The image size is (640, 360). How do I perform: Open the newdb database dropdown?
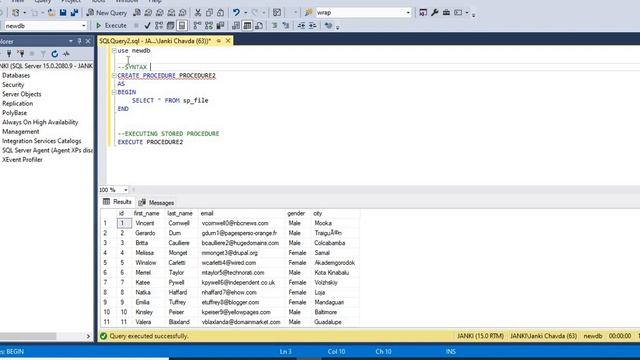(x=84, y=26)
